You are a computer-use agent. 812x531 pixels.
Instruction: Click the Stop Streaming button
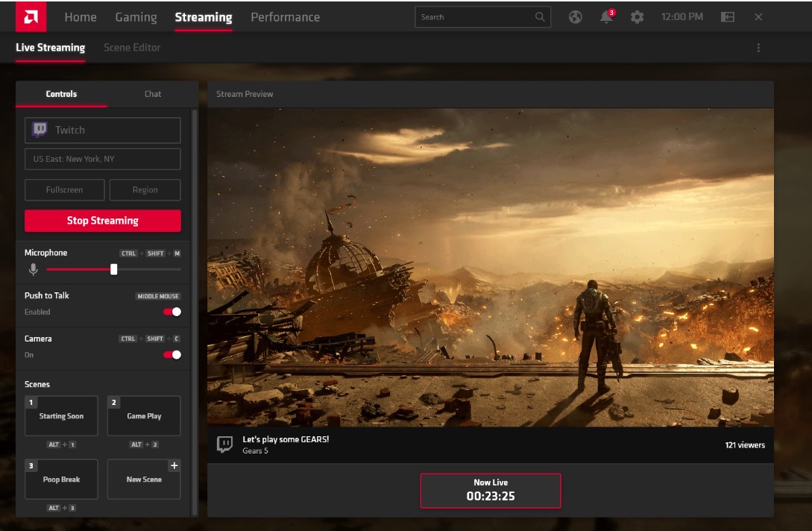pos(103,221)
